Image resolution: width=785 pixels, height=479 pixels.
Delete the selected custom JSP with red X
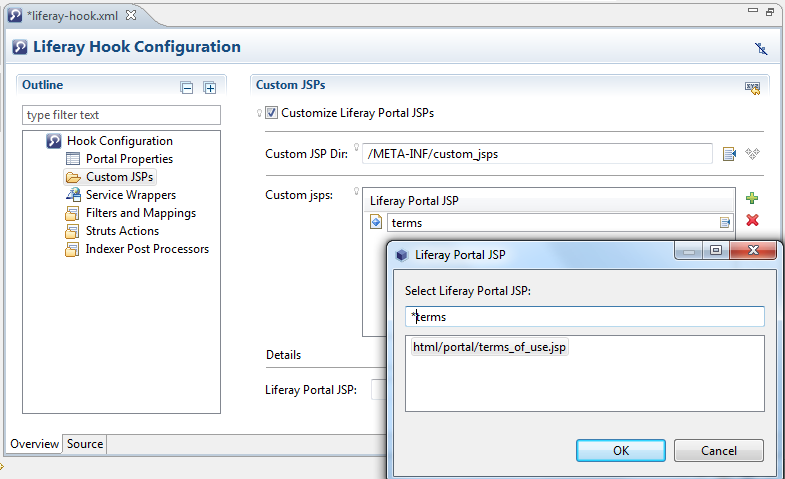click(752, 220)
